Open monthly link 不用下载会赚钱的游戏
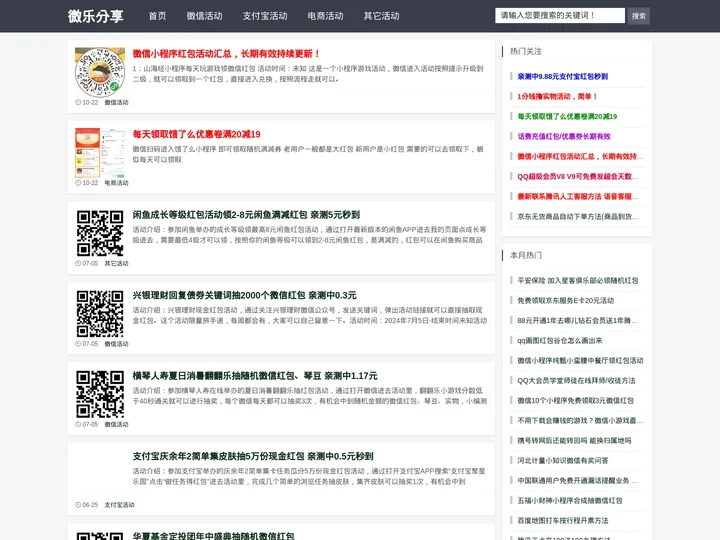This screenshot has width=720, height=540. tap(580, 420)
